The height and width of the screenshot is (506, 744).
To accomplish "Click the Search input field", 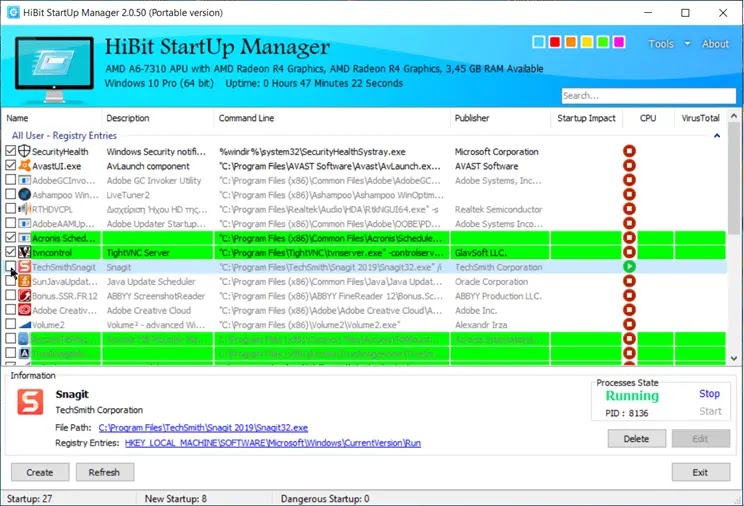I will (x=649, y=96).
